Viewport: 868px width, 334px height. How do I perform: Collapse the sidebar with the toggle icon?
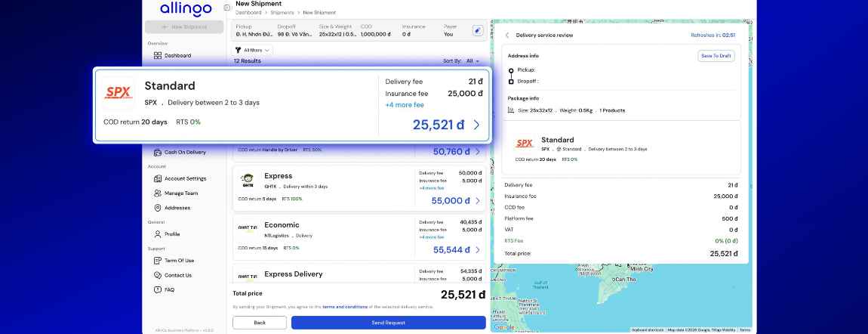coord(227,8)
